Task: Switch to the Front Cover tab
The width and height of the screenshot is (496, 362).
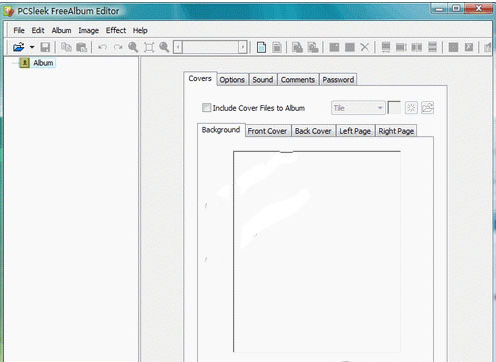Action: coord(267,131)
